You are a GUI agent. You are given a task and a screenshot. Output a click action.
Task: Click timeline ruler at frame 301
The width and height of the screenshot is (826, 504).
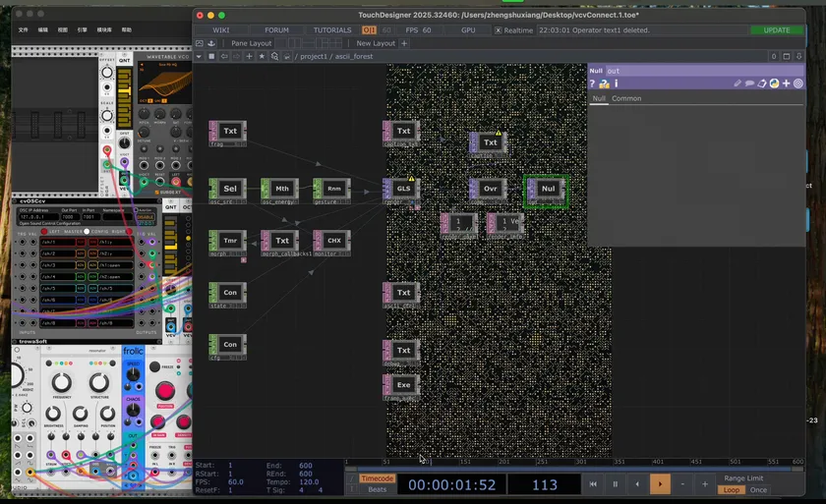pos(581,462)
